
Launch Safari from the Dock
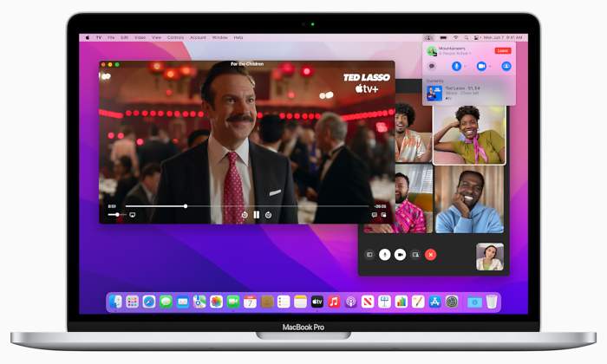pyautogui.click(x=149, y=302)
